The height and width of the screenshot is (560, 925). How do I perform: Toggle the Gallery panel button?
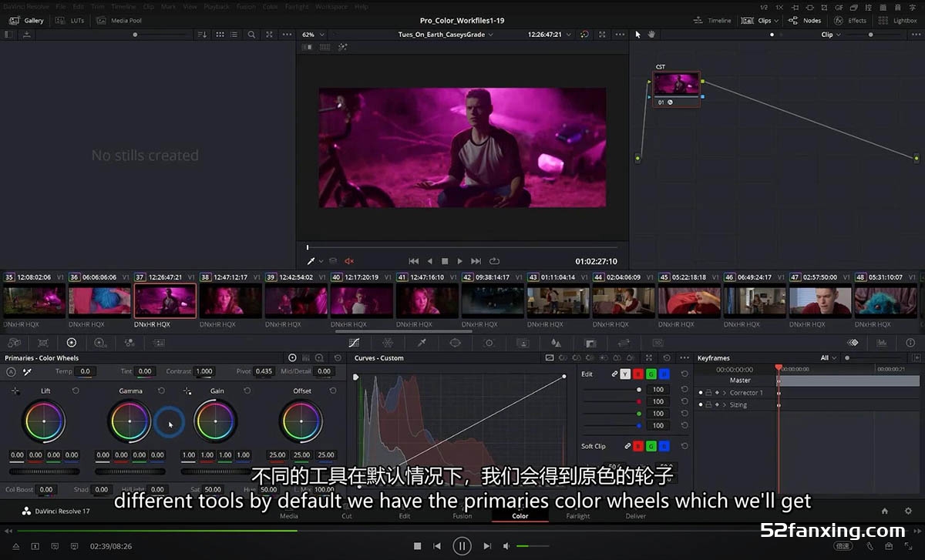(26, 21)
